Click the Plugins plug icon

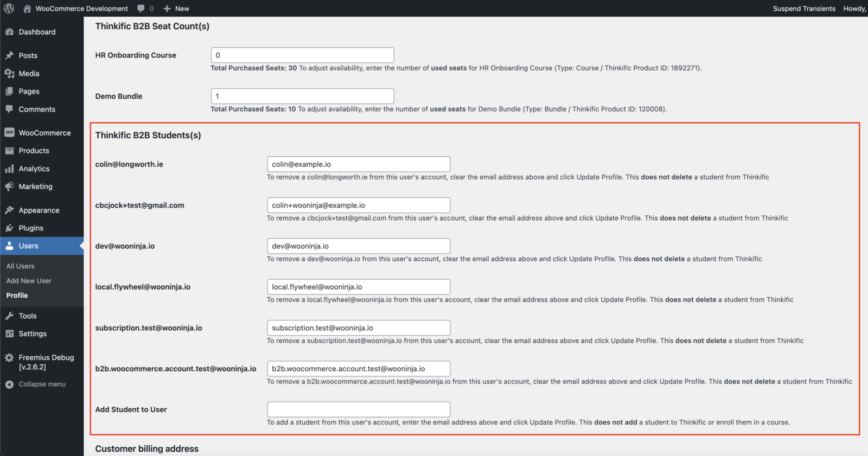pos(9,228)
